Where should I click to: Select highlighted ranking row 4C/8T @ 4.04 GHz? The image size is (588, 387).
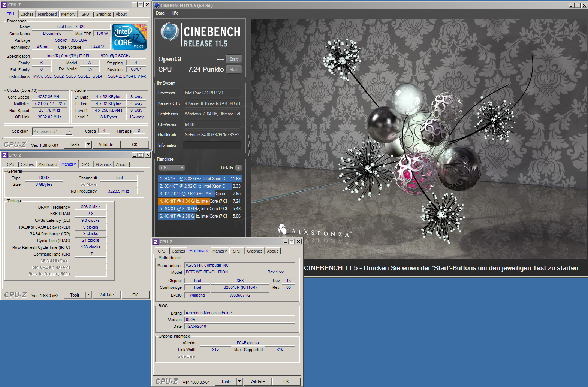200,201
